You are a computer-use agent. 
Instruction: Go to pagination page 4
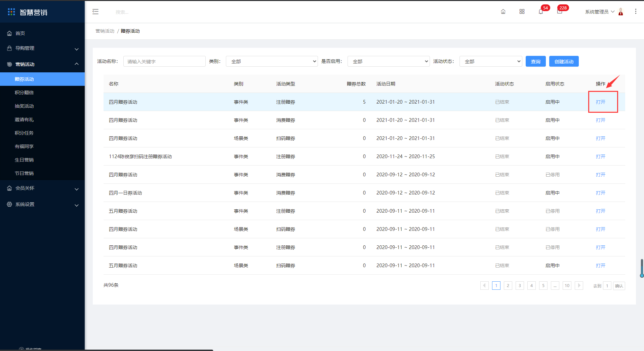(x=531, y=286)
